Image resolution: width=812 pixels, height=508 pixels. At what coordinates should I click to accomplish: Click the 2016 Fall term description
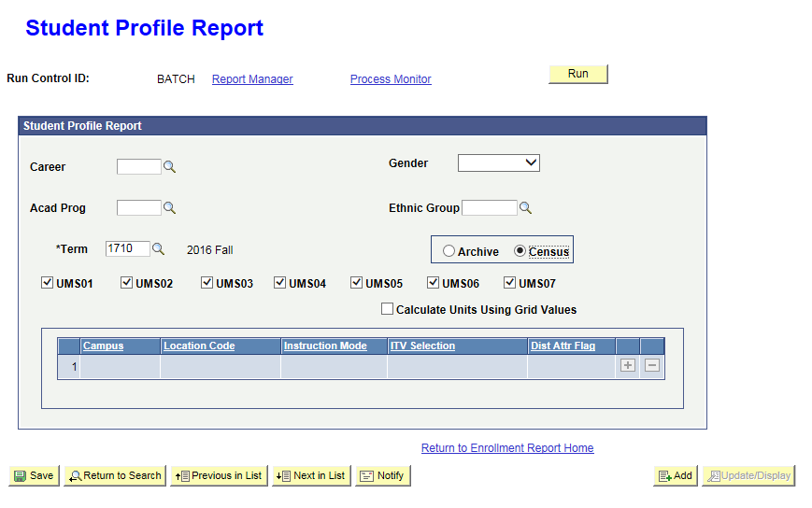[x=209, y=250]
